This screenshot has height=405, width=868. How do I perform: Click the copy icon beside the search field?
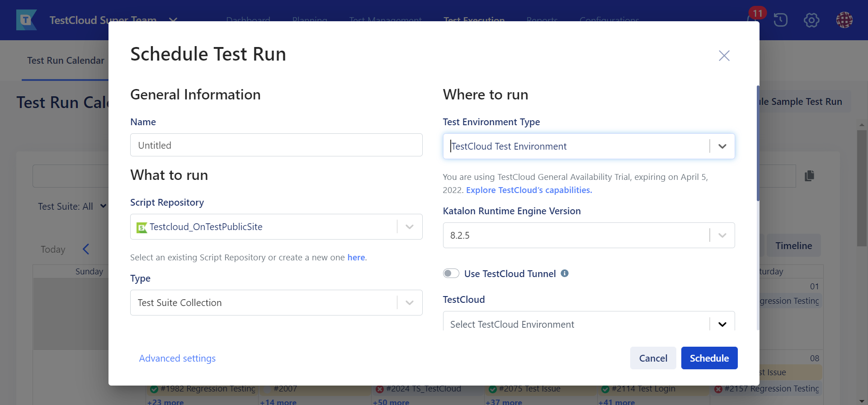pos(809,176)
